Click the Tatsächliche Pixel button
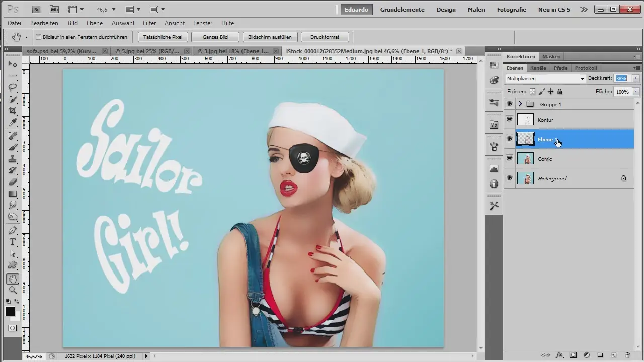 (163, 37)
